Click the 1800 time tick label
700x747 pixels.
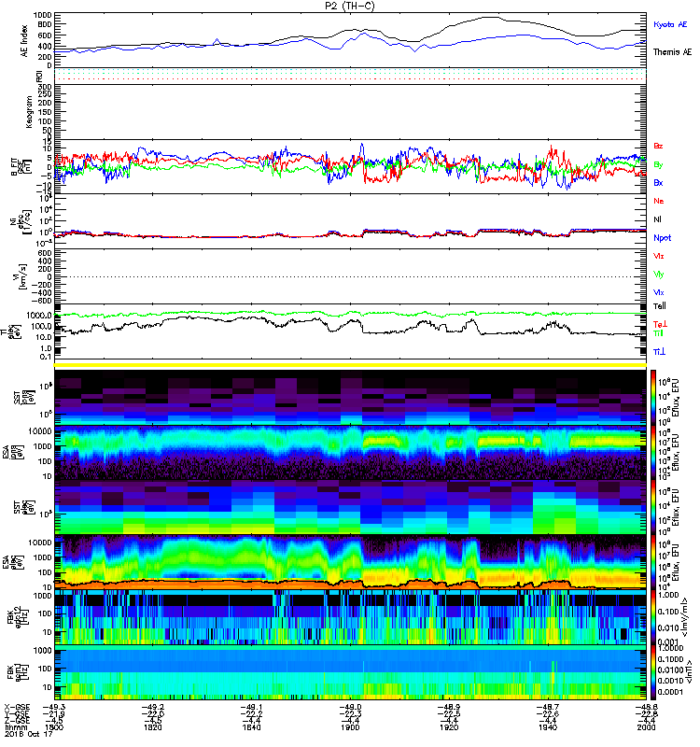[x=53, y=727]
